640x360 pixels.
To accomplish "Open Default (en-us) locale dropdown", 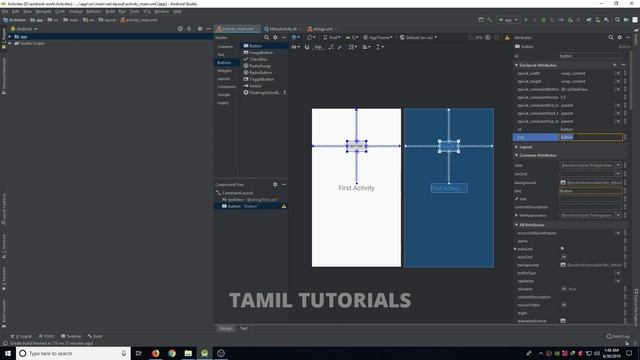I will tap(418, 38).
